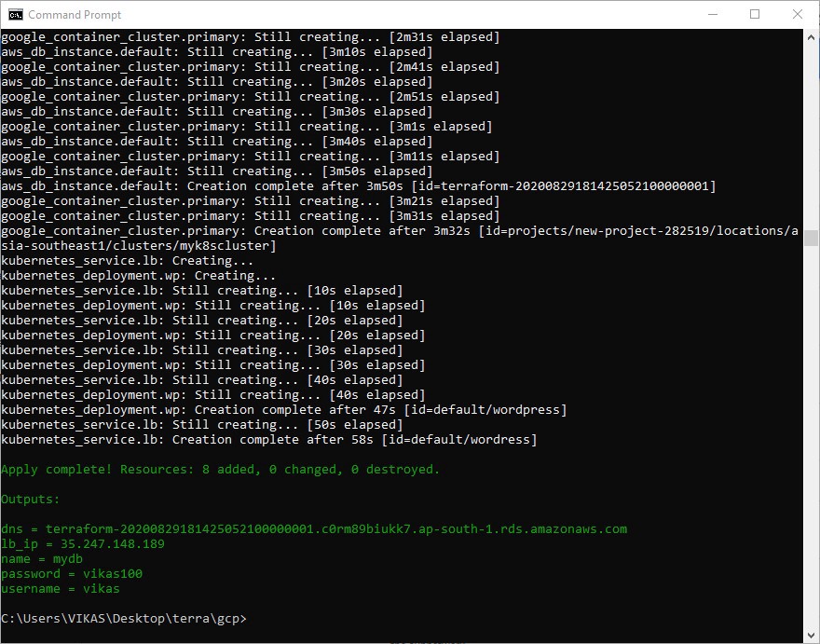820x644 pixels.
Task: Click the aws_db_instance '[3m10s elapsed]' line
Action: pos(216,52)
